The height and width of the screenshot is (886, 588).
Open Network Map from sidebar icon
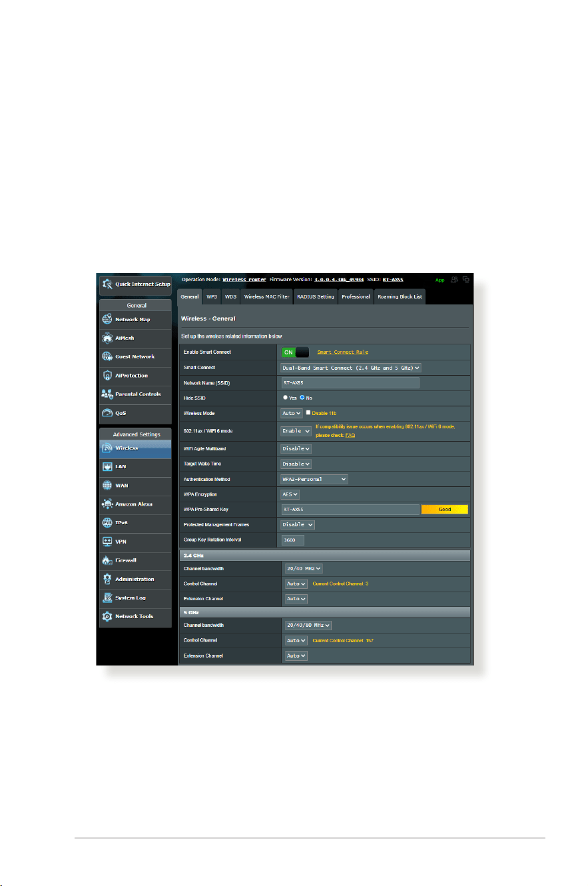coord(107,319)
